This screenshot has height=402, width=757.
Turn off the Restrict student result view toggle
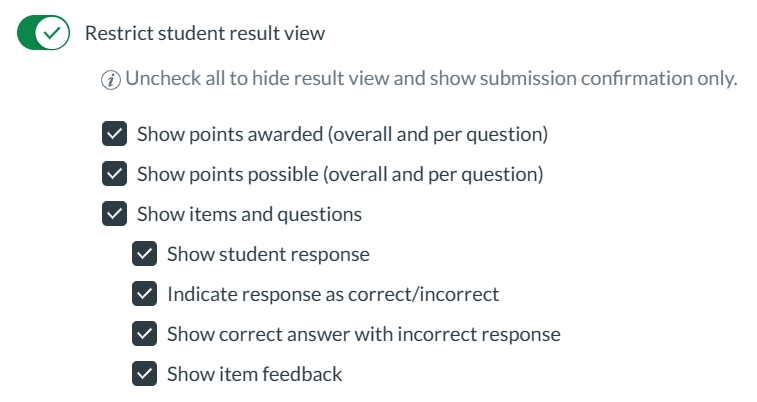click(x=41, y=34)
